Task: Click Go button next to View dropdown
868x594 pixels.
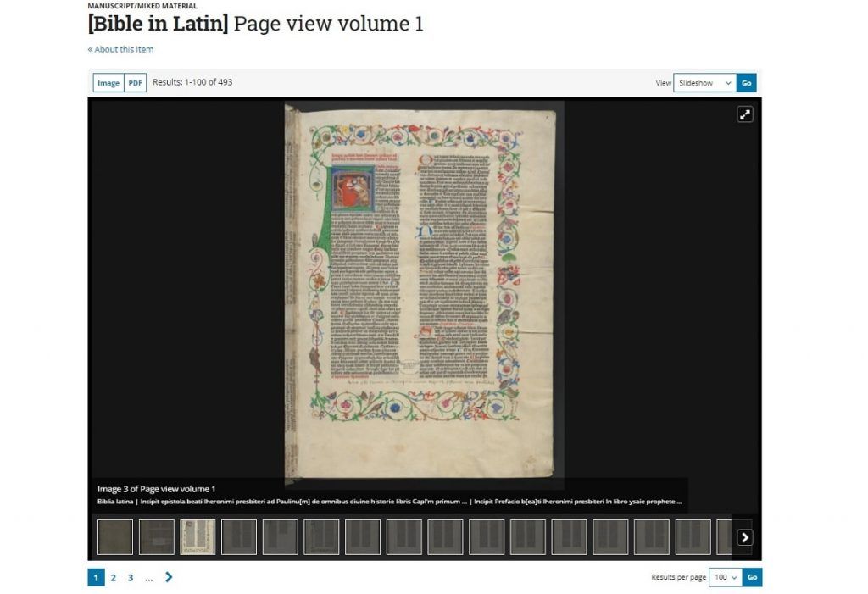Action: pos(746,83)
